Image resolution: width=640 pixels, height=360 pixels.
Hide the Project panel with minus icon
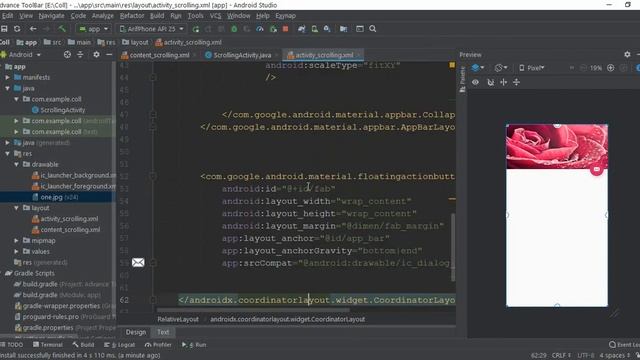pos(109,54)
